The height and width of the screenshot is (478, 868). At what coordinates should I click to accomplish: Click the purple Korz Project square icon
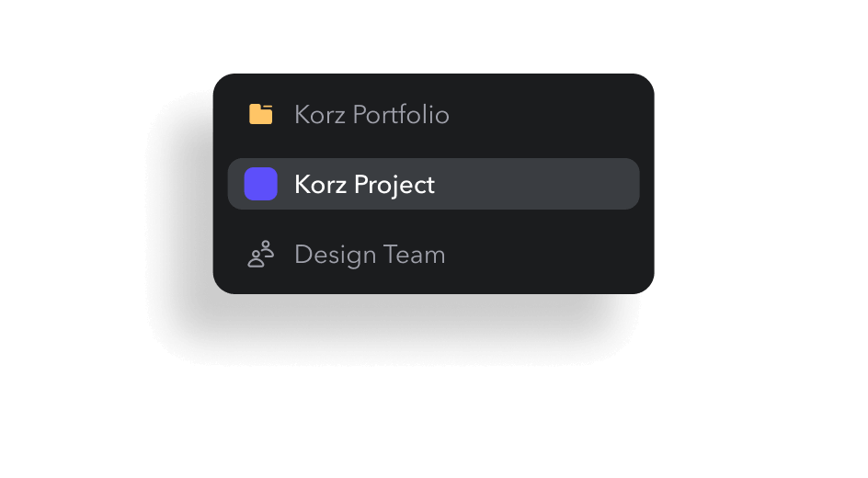[261, 184]
